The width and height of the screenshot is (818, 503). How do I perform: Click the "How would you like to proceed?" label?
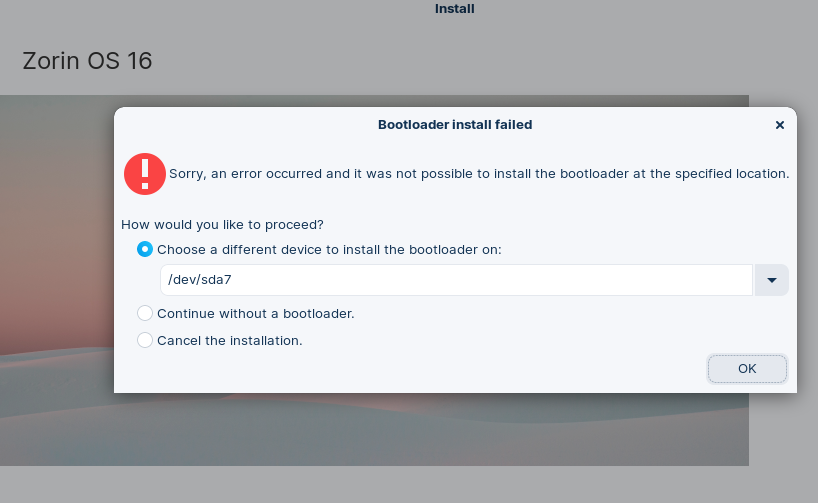(x=222, y=224)
